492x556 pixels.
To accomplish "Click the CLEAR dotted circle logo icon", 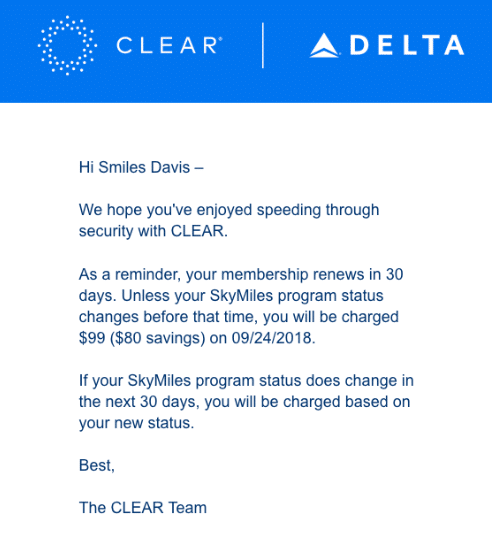I will click(67, 45).
